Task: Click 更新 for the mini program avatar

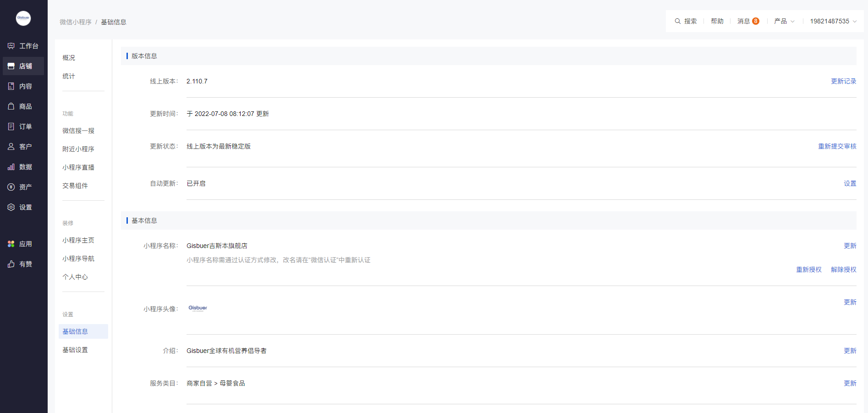Action: click(x=850, y=302)
